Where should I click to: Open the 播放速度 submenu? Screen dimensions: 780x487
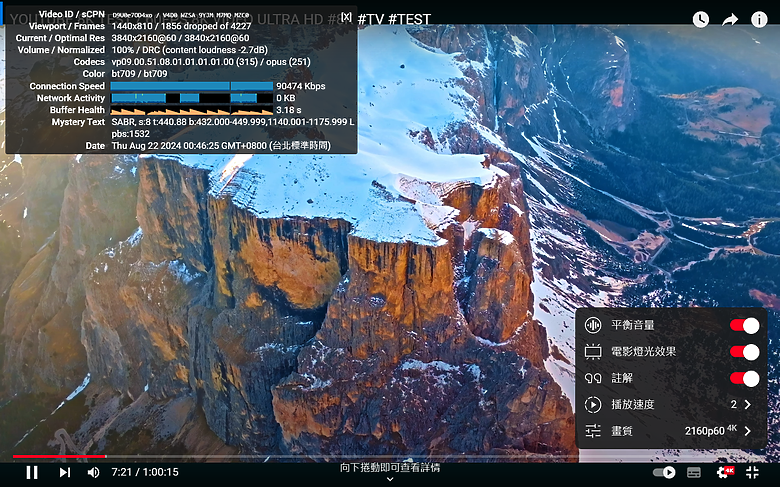point(671,404)
